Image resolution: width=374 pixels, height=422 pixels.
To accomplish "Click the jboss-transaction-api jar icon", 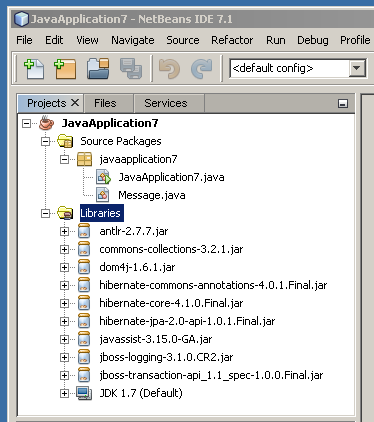I will coord(84,375).
